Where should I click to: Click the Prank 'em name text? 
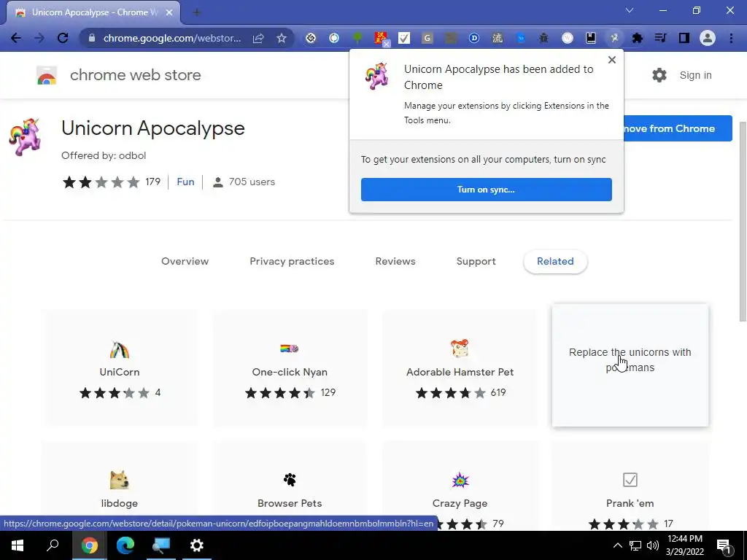630,503
